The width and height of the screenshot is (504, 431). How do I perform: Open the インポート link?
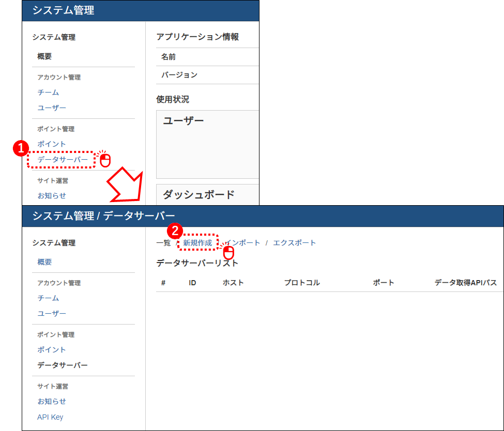242,243
